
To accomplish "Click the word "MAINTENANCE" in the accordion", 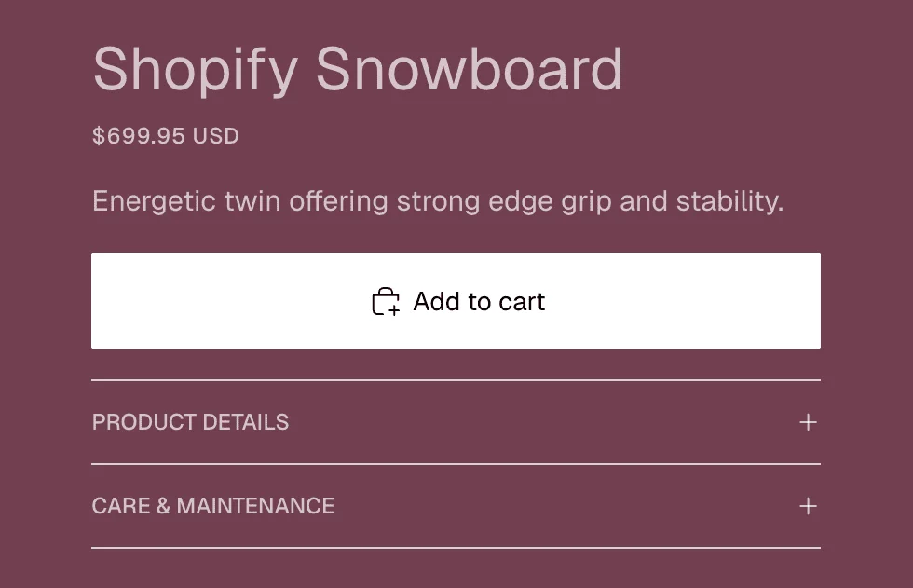I will (x=255, y=506).
